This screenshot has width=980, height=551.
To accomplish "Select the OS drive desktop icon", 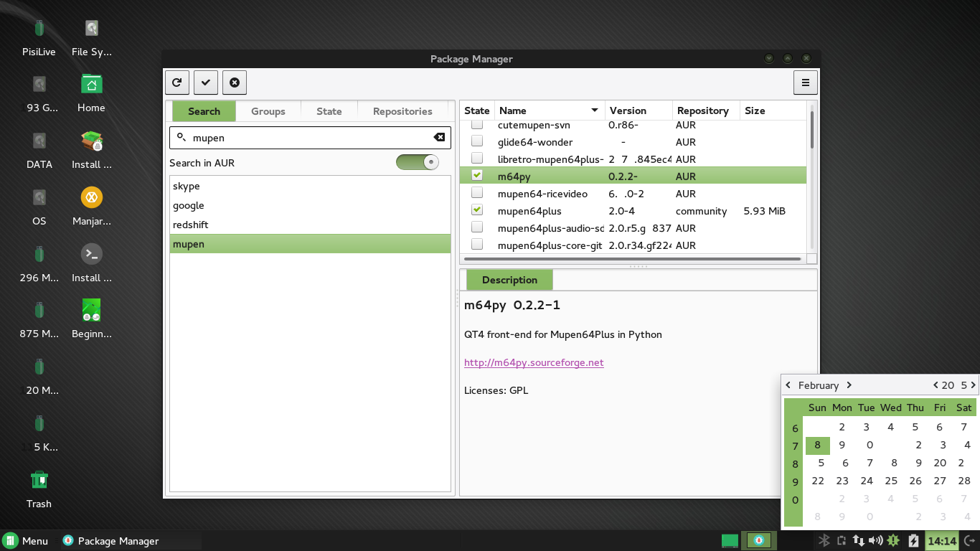I will pos(39,207).
